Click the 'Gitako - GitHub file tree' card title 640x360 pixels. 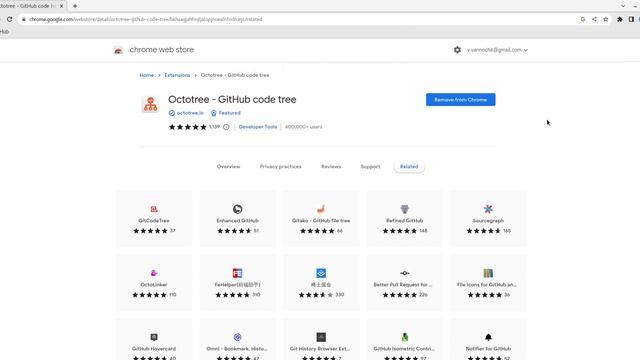pyautogui.click(x=321, y=220)
